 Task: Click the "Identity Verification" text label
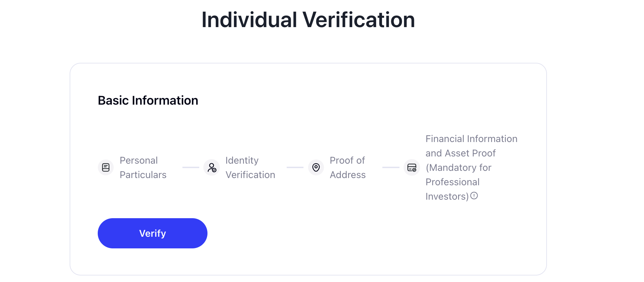(250, 167)
